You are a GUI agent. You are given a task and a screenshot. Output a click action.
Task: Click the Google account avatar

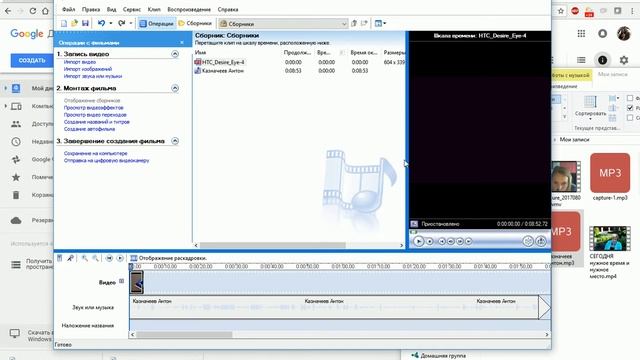tap(624, 33)
